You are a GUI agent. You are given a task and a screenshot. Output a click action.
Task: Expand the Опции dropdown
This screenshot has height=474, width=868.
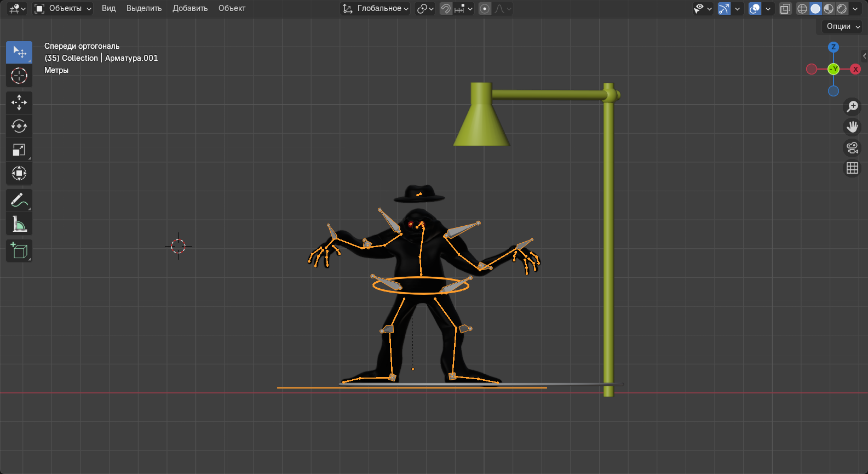coord(843,26)
